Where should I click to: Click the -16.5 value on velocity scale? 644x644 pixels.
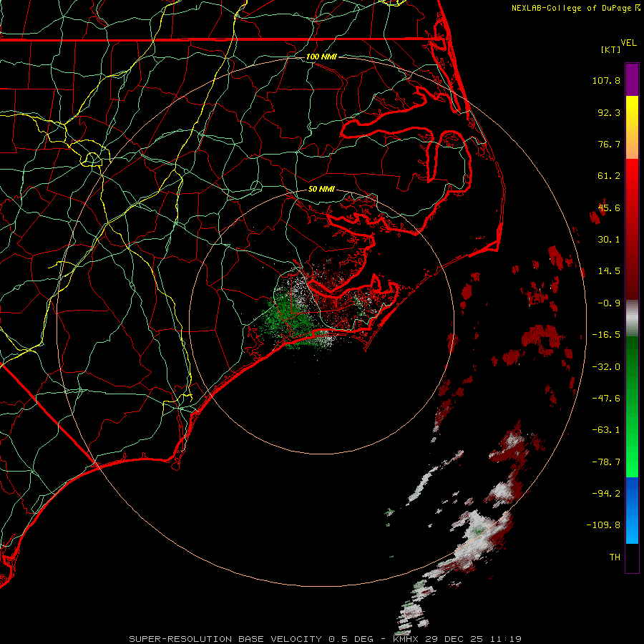pos(606,335)
